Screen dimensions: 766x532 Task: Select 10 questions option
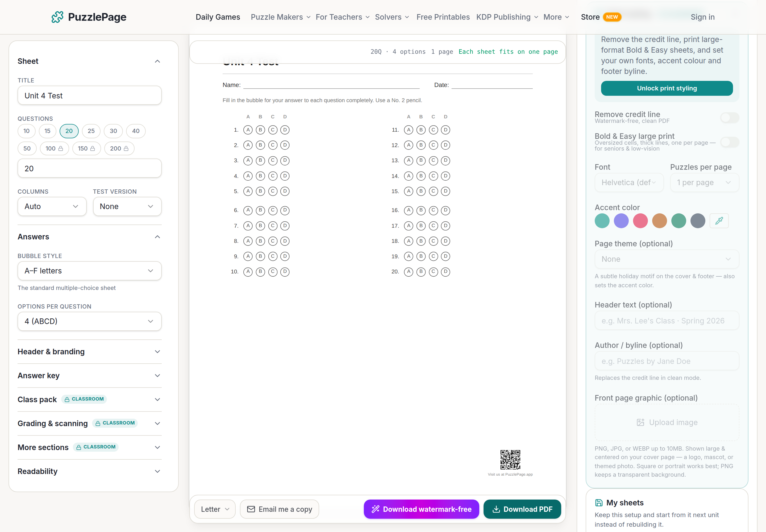coord(26,131)
